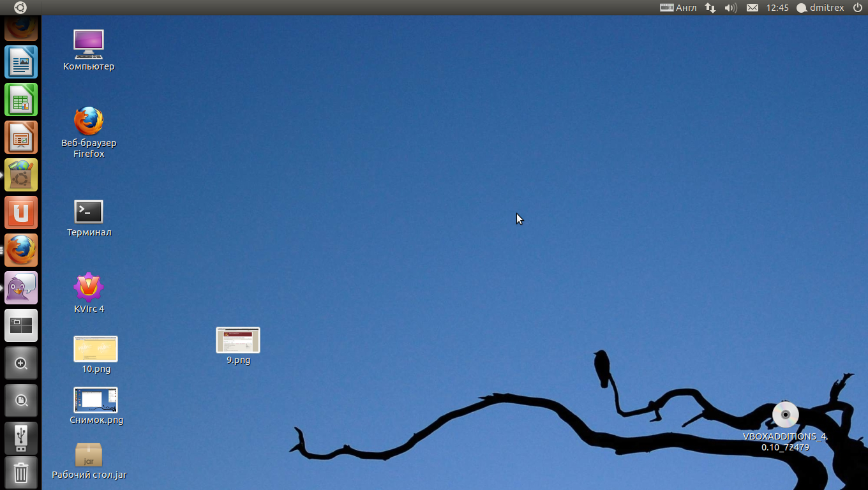Select the Компьютер desktop icon
This screenshot has height=490, width=868.
[89, 50]
